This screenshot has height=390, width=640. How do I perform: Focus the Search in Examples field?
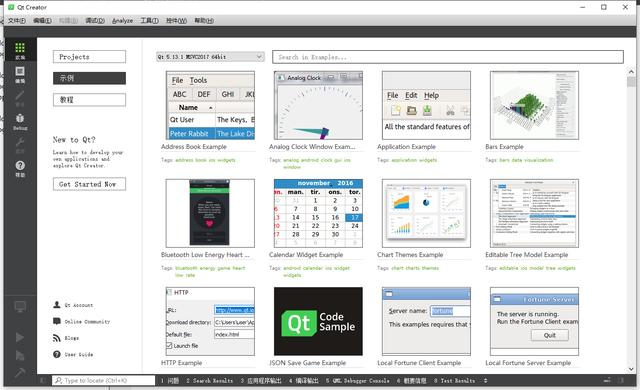[448, 57]
